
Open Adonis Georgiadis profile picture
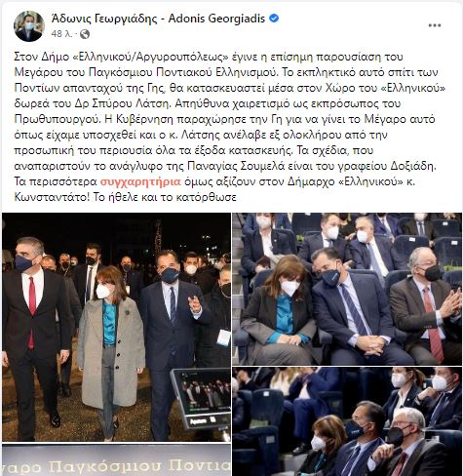[x=28, y=26]
